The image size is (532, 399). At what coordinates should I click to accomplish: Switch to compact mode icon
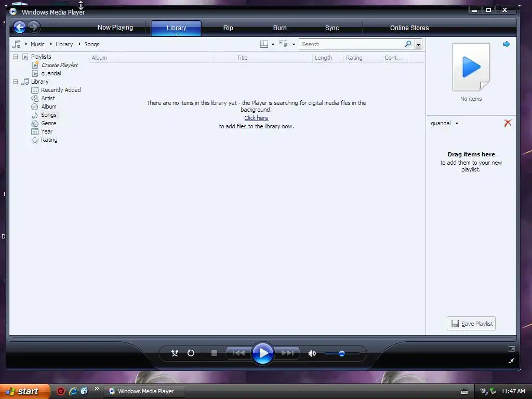coord(511,361)
